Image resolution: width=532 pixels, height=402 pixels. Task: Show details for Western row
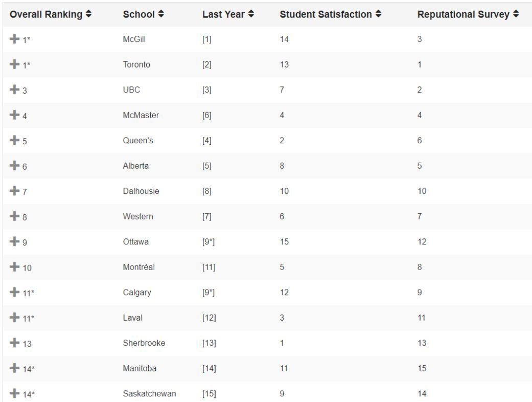click(14, 216)
